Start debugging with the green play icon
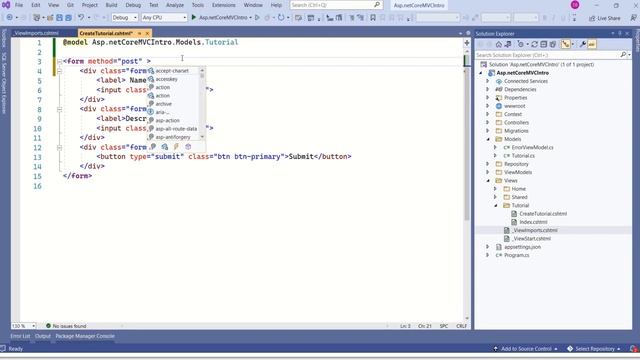The height and width of the screenshot is (360, 640). coord(194,18)
